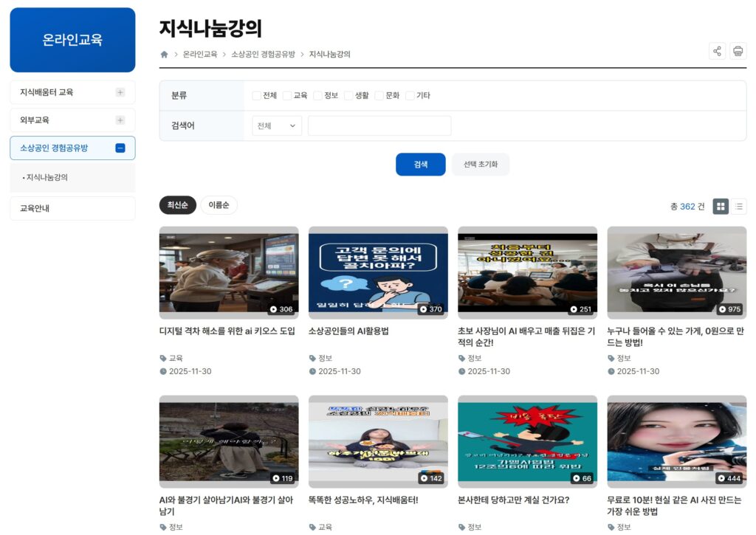
Task: Open 소상공인 경험공유방 menu item
Action: (72, 148)
